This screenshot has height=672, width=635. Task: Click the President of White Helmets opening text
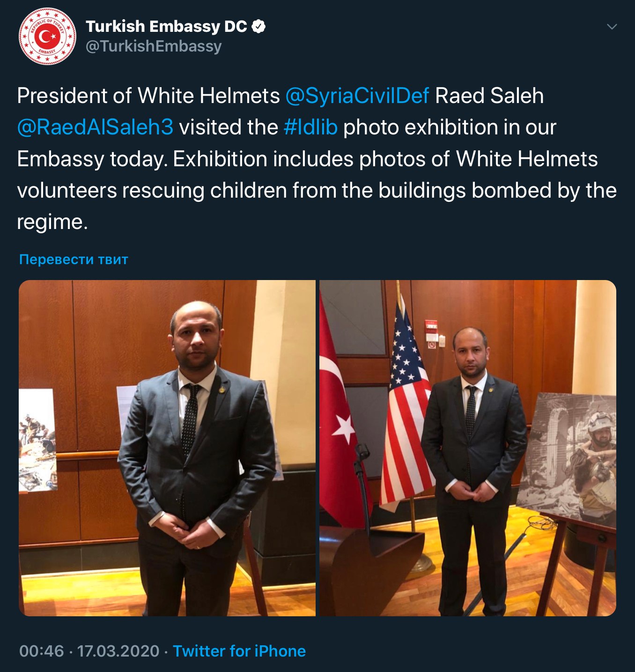pos(148,96)
